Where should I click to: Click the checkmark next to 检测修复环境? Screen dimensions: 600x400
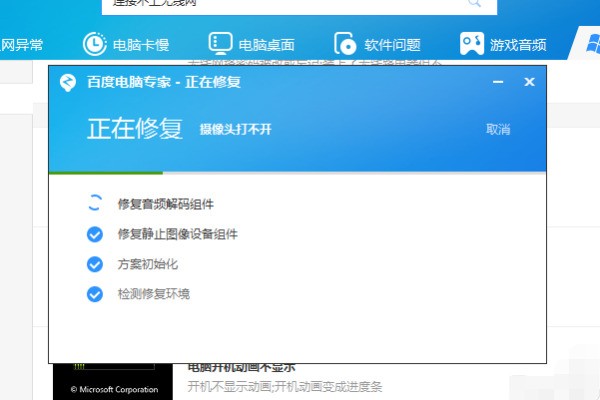point(95,294)
